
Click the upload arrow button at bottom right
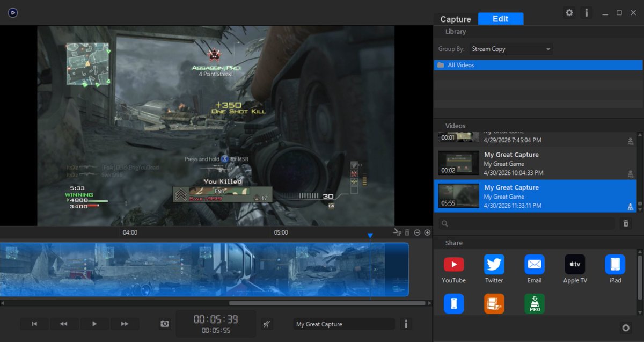[625, 328]
